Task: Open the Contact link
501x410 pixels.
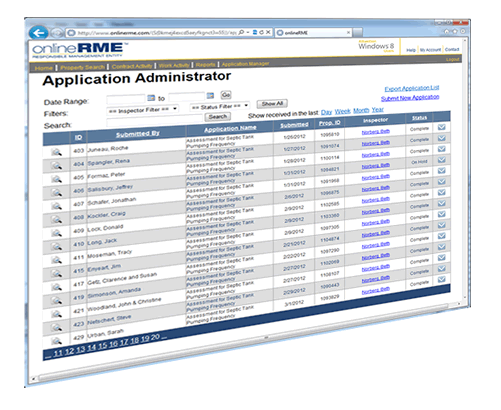Action: [x=452, y=49]
